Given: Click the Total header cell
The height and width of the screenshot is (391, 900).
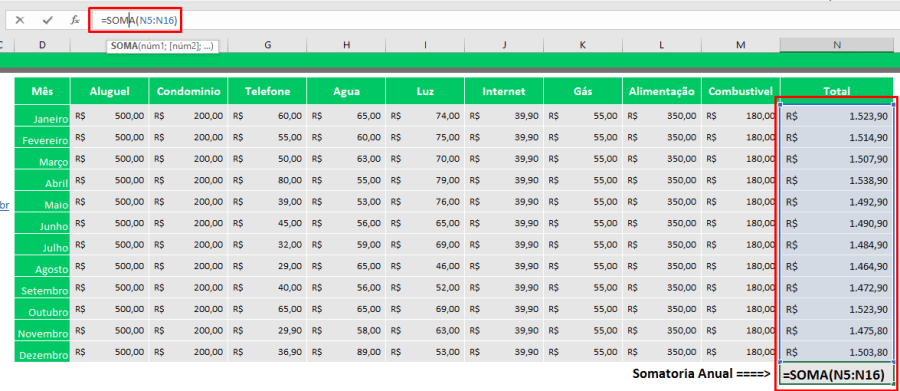Looking at the screenshot, I should 837,91.
